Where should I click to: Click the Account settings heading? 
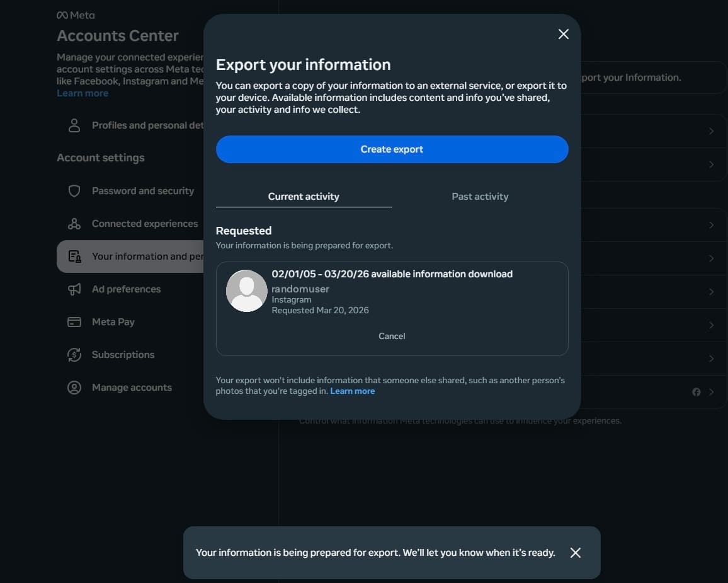click(100, 158)
